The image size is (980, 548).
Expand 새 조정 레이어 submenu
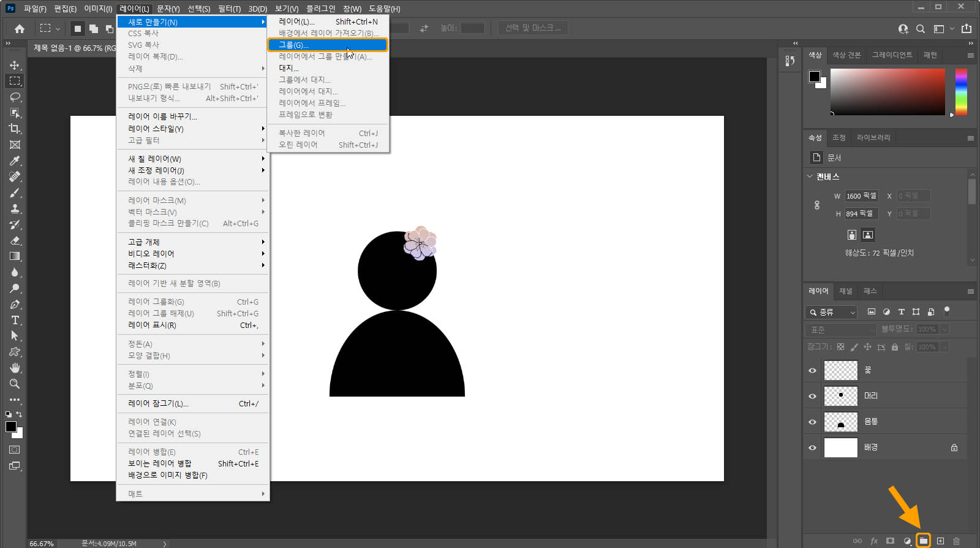pyautogui.click(x=194, y=170)
